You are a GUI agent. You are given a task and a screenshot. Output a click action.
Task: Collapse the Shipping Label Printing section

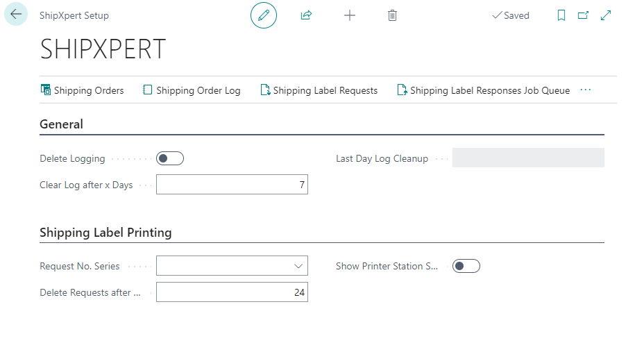[x=105, y=233]
